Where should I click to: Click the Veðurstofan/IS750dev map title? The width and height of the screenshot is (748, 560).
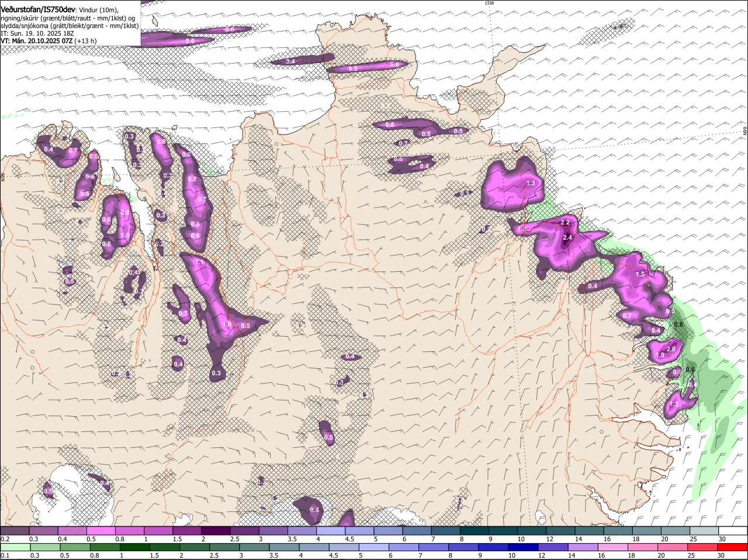(x=38, y=9)
